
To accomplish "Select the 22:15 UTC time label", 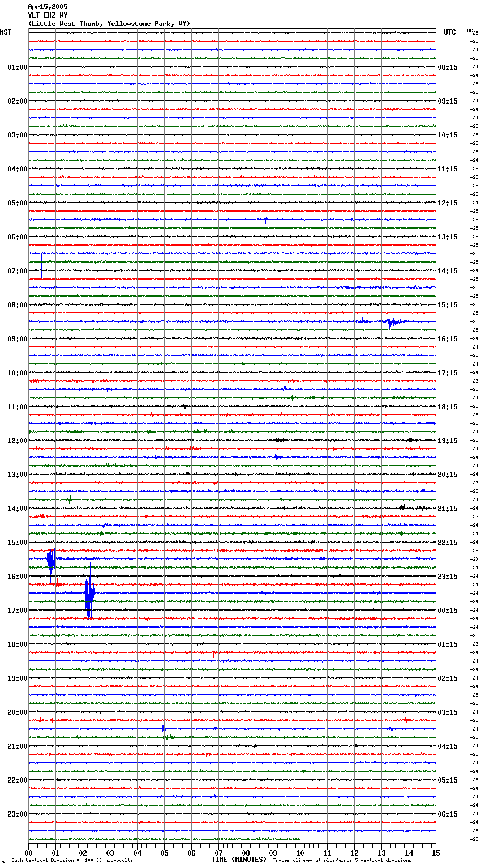I will [x=448, y=543].
